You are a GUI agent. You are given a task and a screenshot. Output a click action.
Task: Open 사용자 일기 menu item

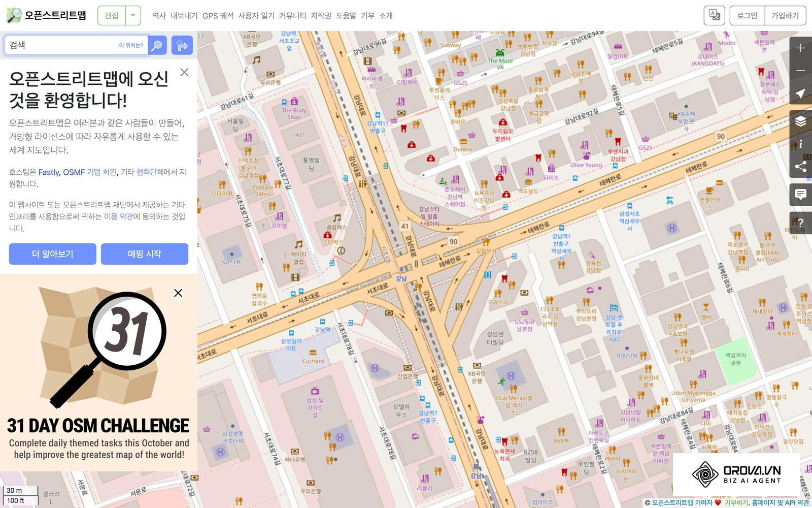point(256,16)
